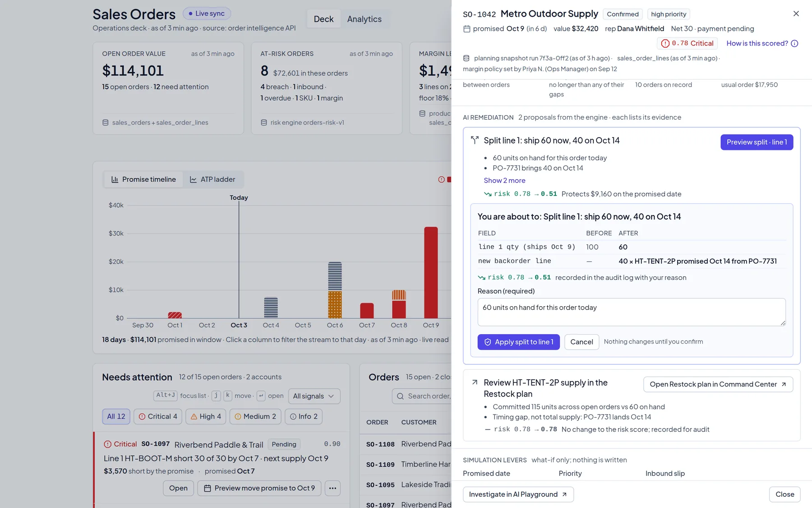
Task: Click the critical alert icon on the 0.78 Critical badge
Action: [665, 43]
